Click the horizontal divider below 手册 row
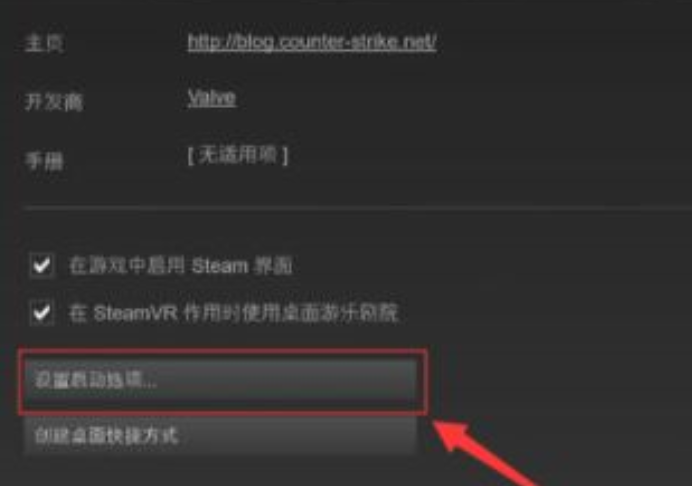Screen dimensions: 692x486 357,207
